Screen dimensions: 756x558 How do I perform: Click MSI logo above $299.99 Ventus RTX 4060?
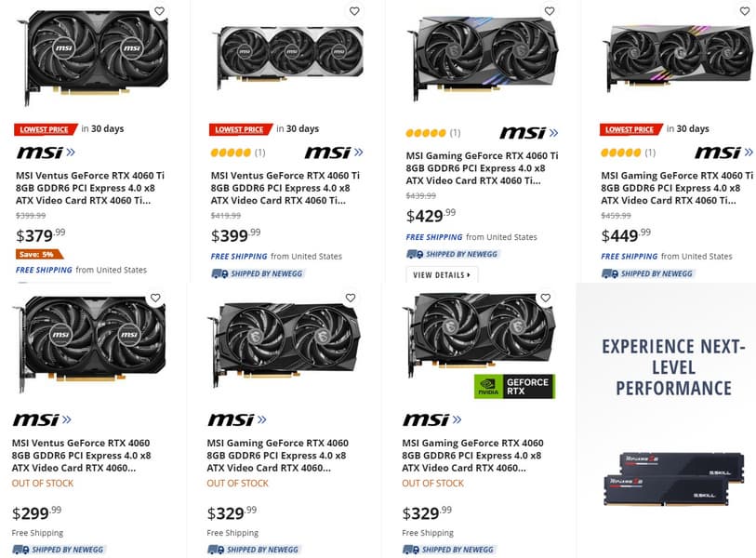click(42, 420)
